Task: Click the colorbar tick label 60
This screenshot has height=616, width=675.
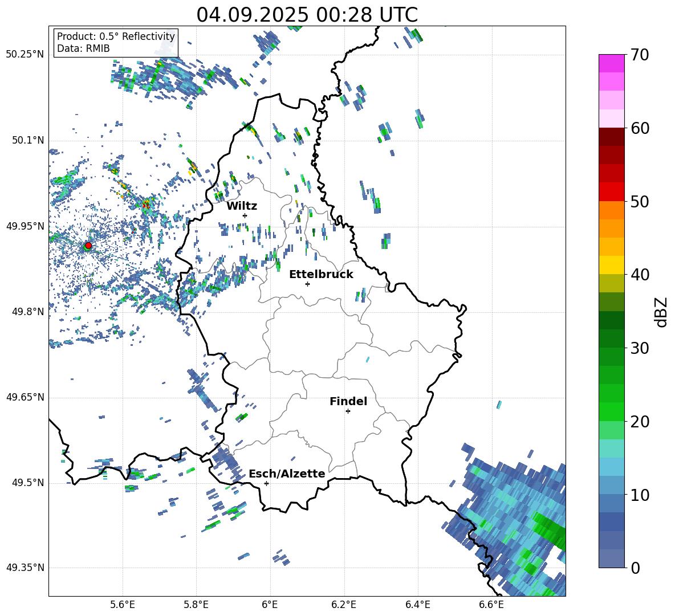Action: tap(640, 128)
